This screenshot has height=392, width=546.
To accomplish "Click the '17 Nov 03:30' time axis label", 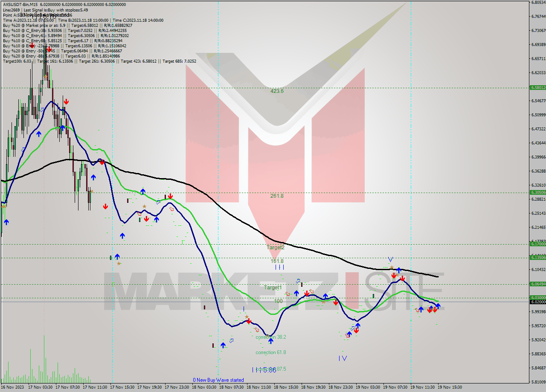I will [x=40, y=387].
